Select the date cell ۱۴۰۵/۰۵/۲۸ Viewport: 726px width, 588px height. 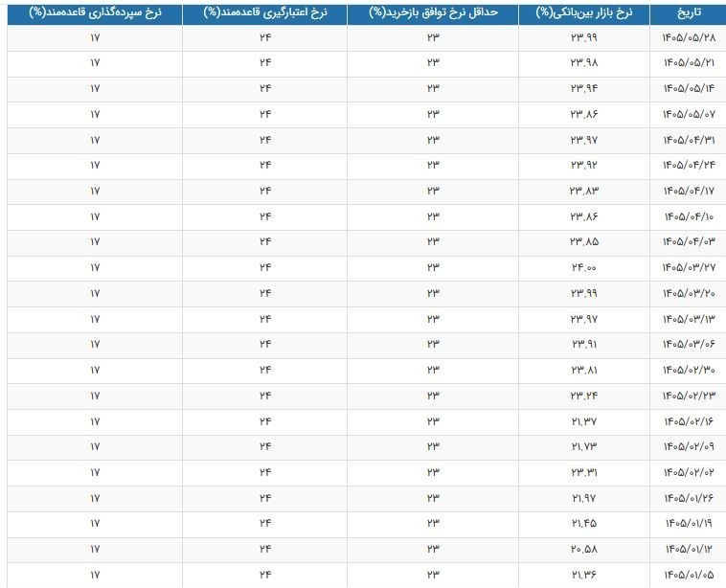[688, 38]
